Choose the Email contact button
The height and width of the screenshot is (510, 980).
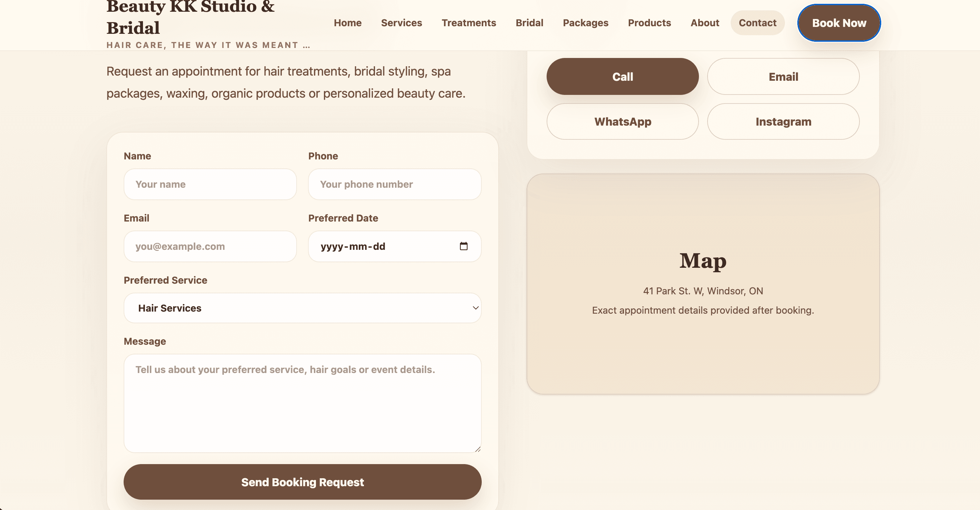783,76
